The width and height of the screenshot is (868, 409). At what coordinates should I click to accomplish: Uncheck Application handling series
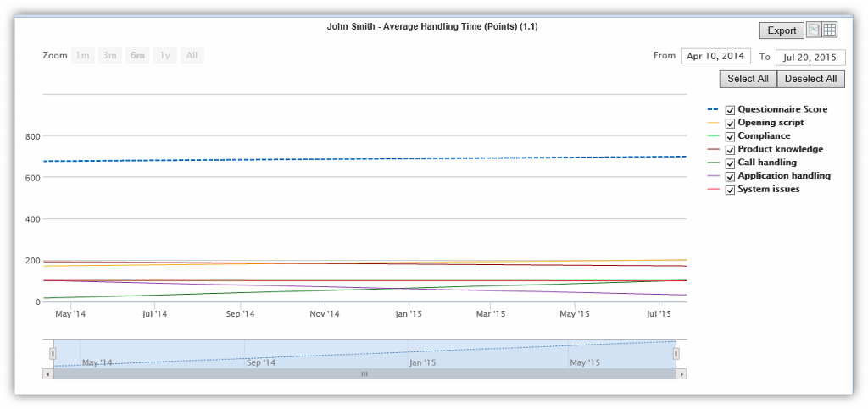pyautogui.click(x=730, y=177)
